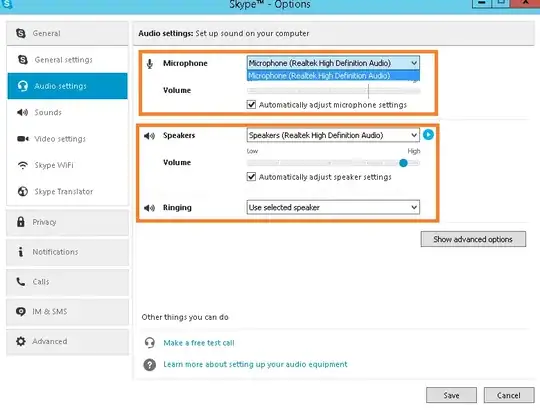Play test sound with blue play button

(428, 135)
